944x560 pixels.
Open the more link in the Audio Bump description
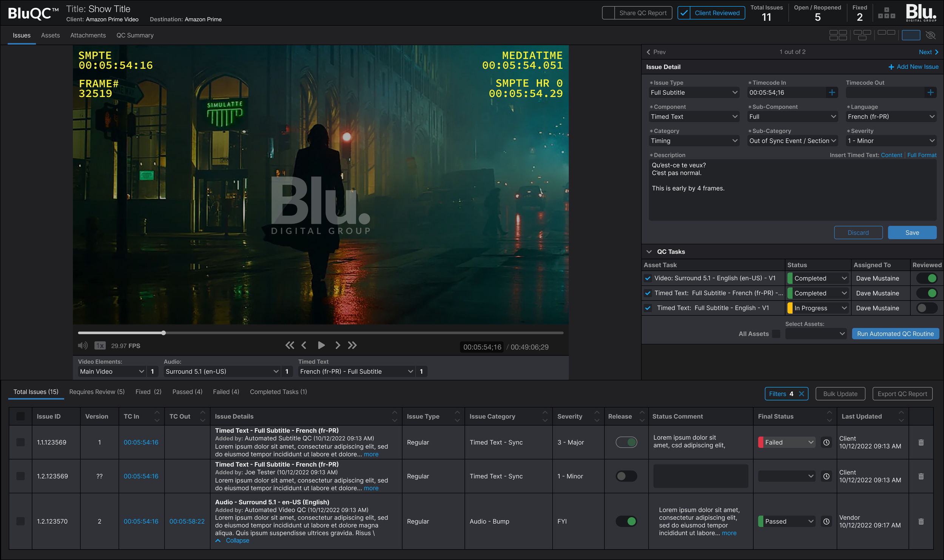[729, 533]
